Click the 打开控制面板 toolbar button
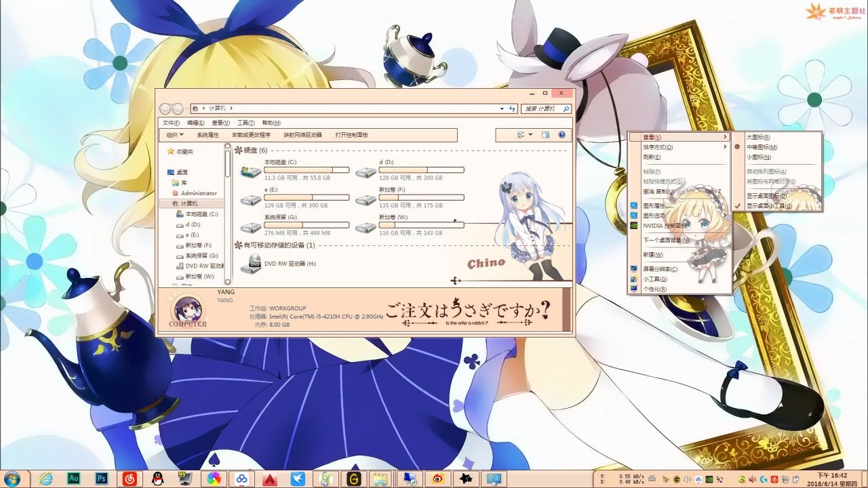Screen dimensions: 868x488 click(351, 135)
